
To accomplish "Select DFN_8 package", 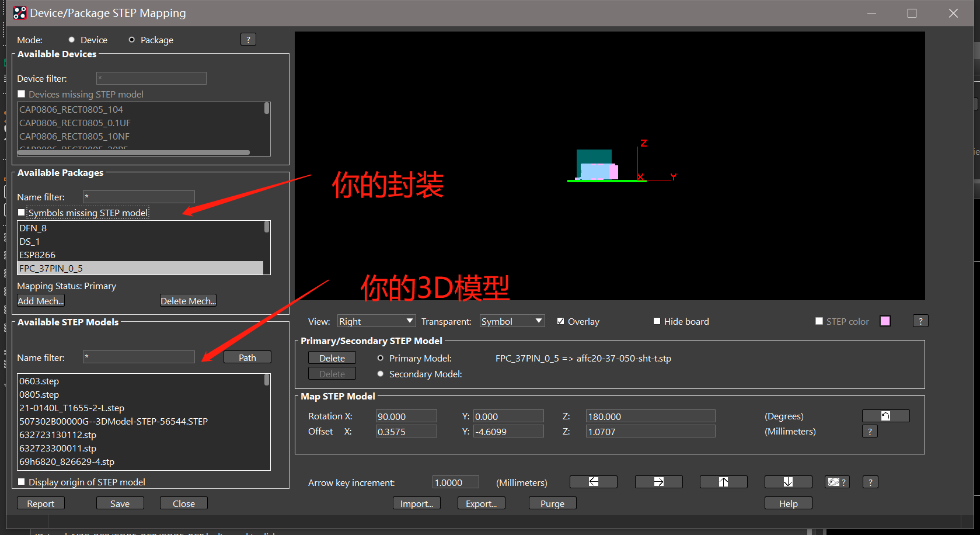I will [x=141, y=228].
